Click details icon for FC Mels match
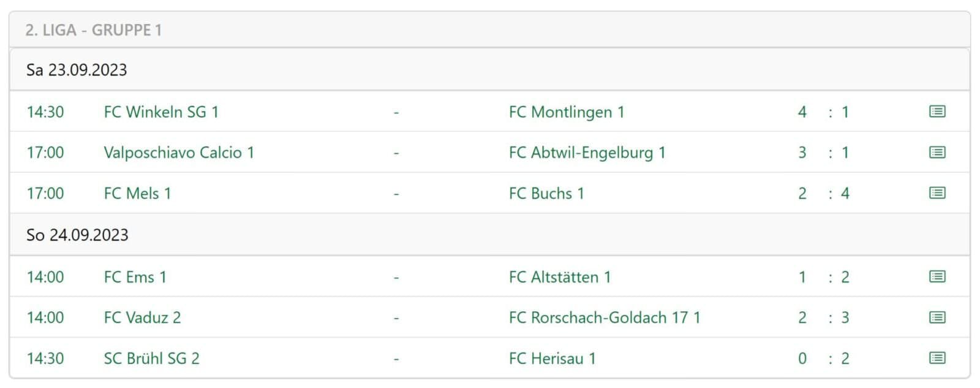Screen dimensions: 980x388 pos(937,193)
